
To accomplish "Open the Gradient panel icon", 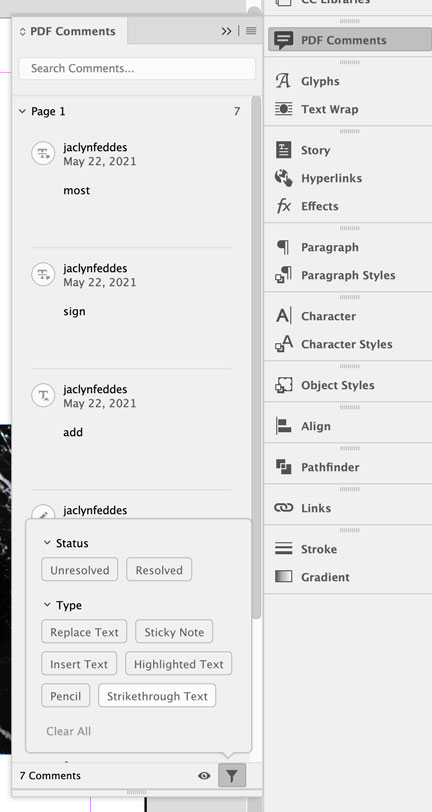I will (x=283, y=577).
